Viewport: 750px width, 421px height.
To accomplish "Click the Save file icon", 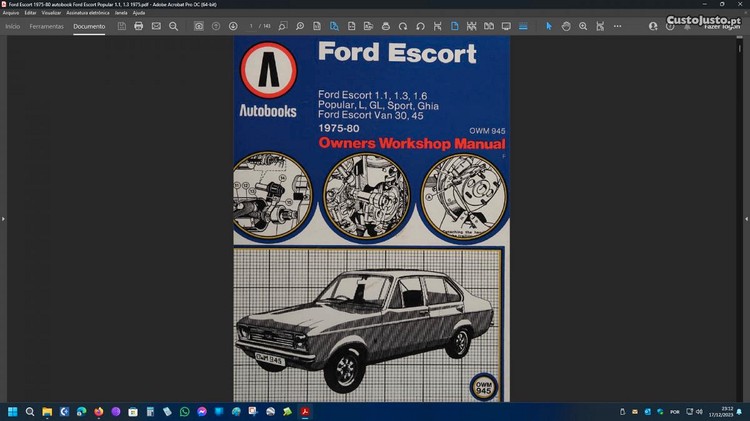I will pyautogui.click(x=122, y=26).
